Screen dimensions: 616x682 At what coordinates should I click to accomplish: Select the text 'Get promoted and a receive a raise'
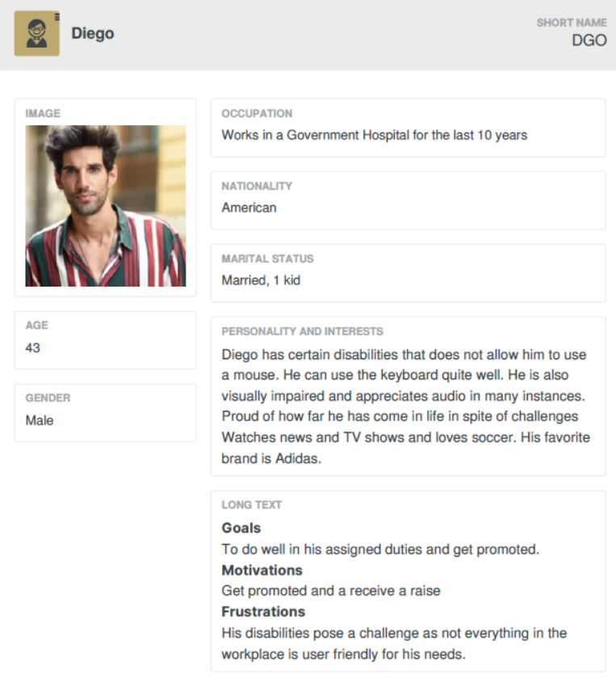click(331, 591)
